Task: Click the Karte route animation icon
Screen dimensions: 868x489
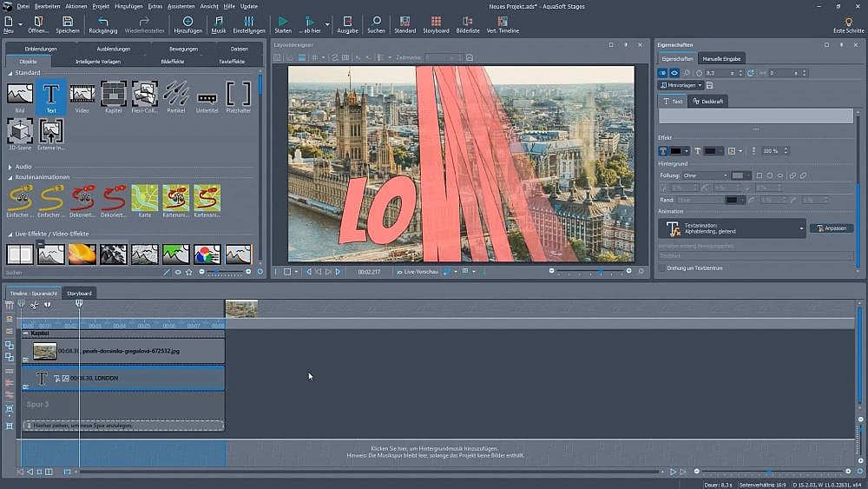Action: tap(145, 199)
